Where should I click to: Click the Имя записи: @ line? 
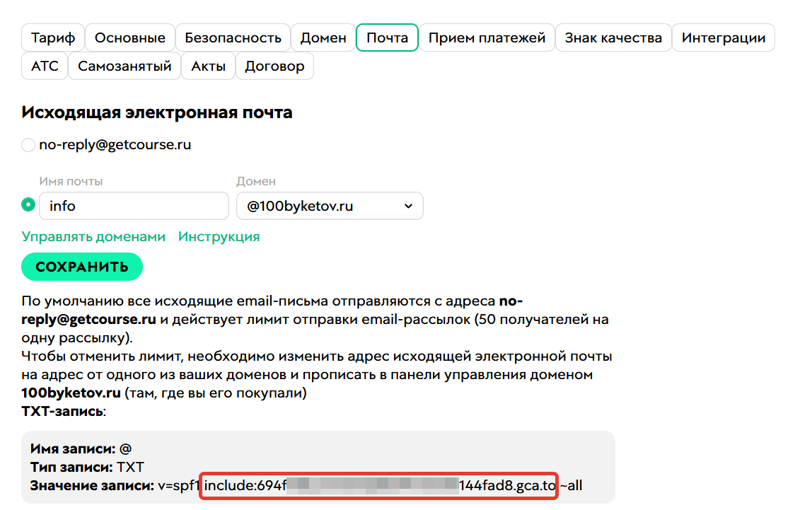(81, 449)
